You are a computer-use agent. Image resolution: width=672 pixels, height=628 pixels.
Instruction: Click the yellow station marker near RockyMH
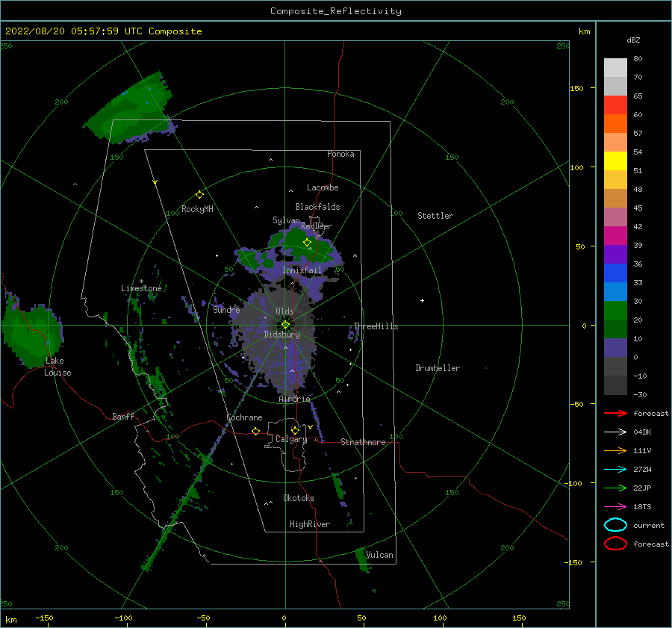199,195
